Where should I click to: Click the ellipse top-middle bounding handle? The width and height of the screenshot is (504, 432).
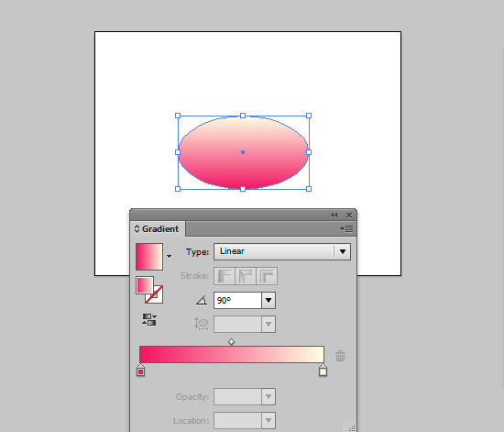[243, 116]
